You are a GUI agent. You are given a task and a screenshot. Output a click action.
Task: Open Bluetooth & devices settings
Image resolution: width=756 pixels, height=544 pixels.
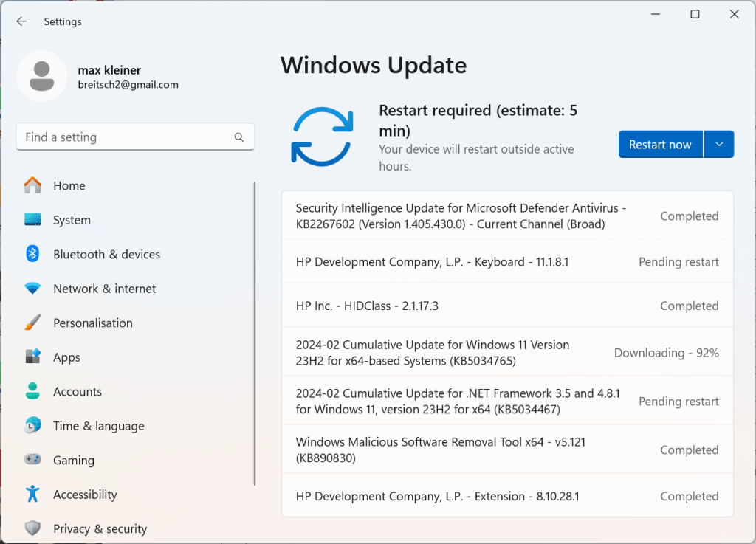(x=106, y=254)
